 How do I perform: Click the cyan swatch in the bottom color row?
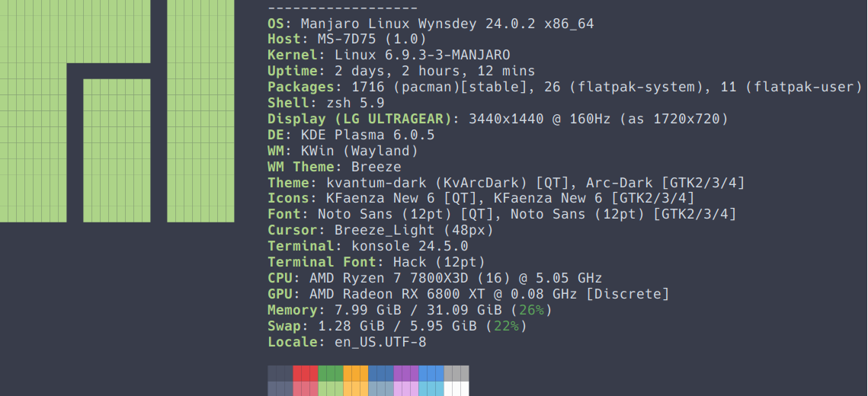(431, 388)
